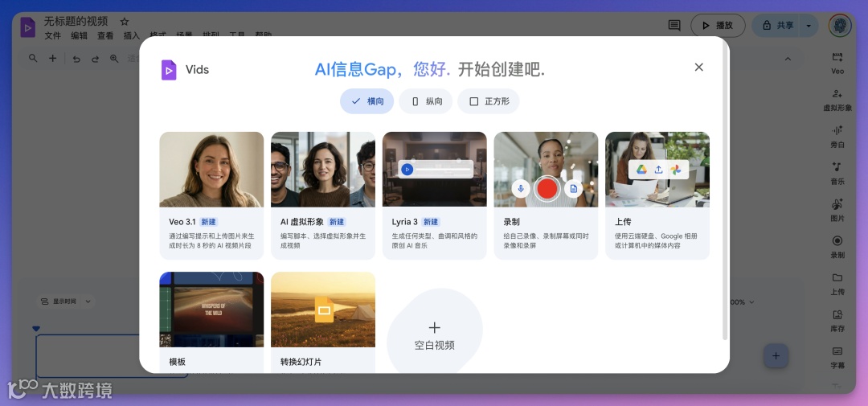
Task: Collapse the toolbar with up chevron
Action: [788, 59]
